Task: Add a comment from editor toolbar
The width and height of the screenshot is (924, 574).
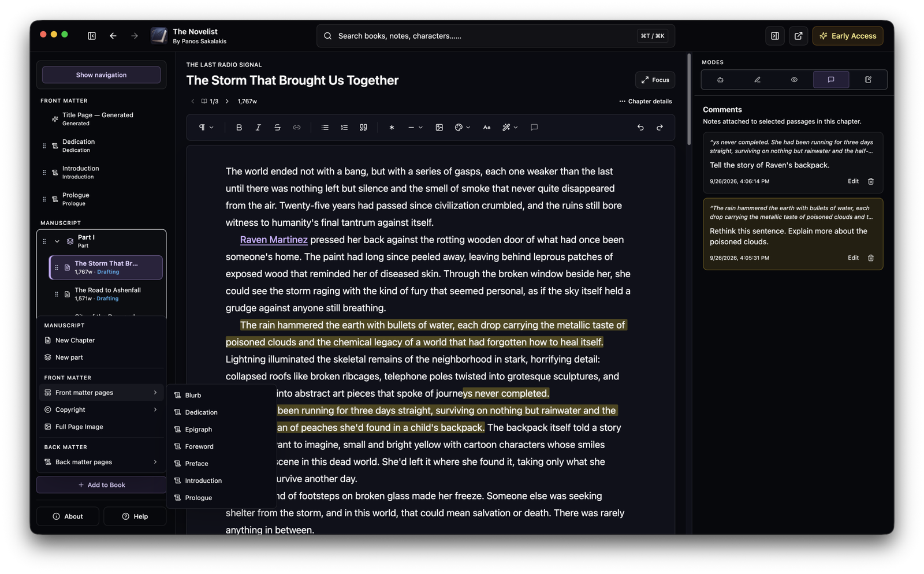Action: 534,127
